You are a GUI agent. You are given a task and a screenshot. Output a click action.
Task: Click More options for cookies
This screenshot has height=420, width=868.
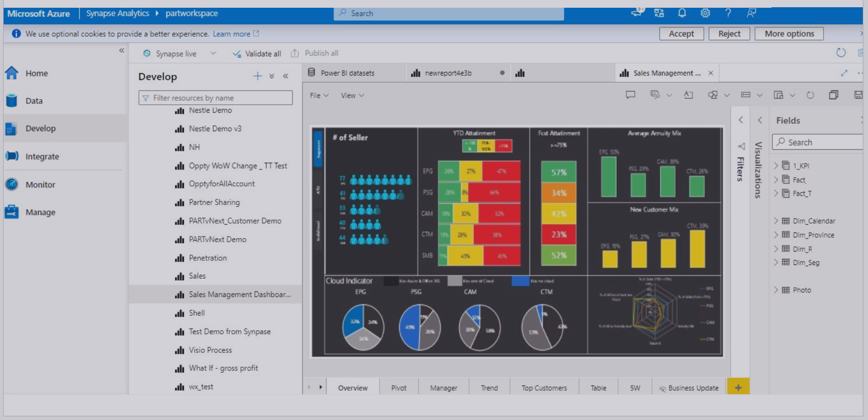pos(790,34)
